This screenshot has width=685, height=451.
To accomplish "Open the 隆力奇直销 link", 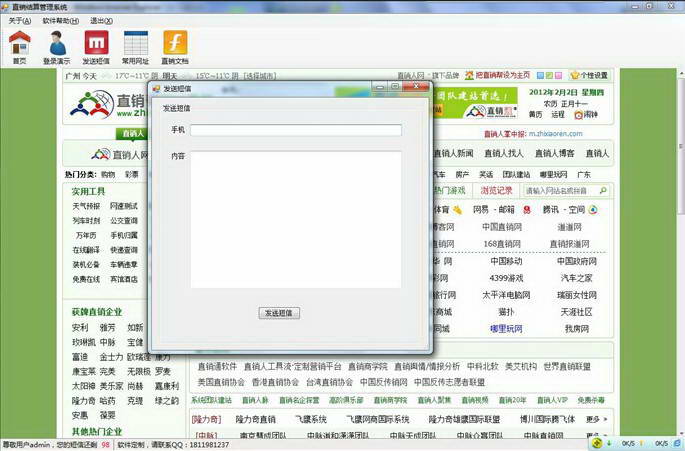I will point(256,419).
